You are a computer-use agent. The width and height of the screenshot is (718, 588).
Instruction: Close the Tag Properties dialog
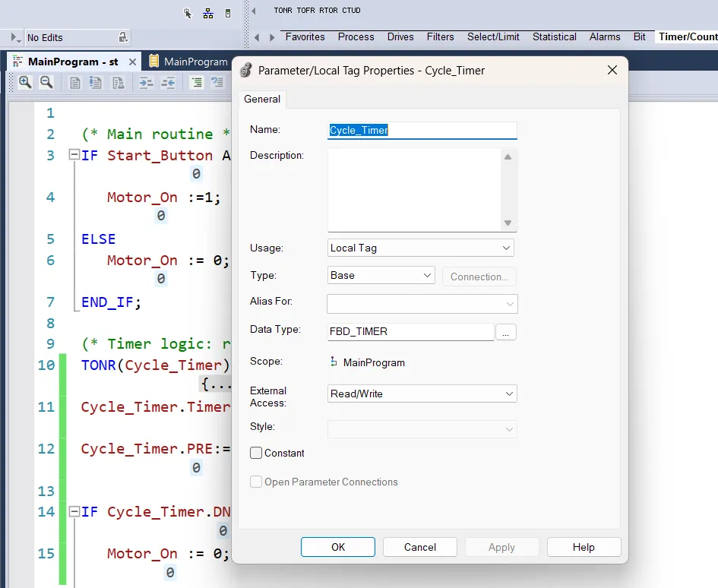[x=612, y=70]
